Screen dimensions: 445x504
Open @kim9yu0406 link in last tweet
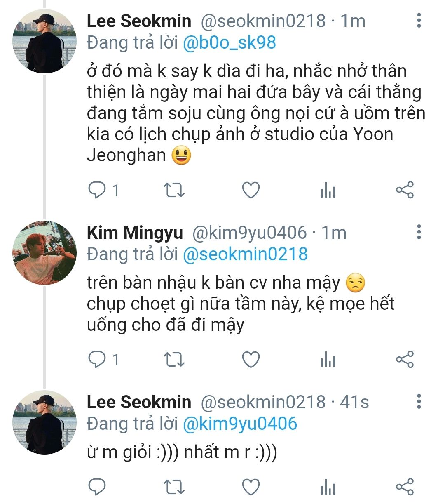[239, 424]
